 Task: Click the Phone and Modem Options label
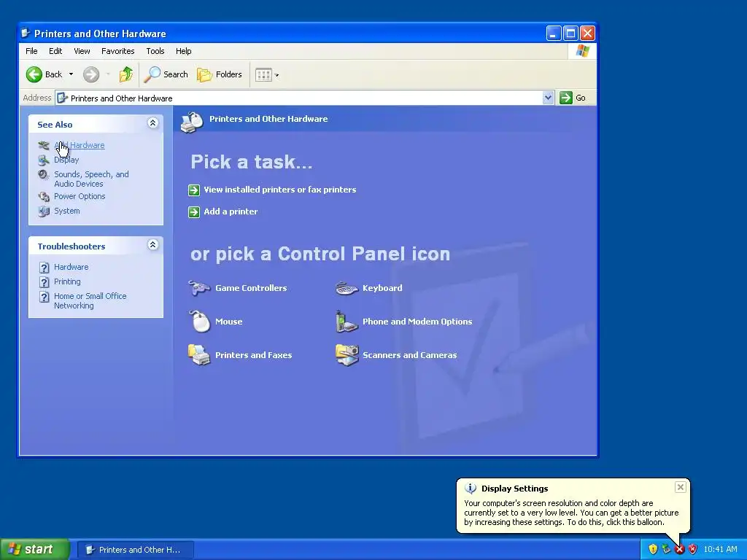coord(417,322)
